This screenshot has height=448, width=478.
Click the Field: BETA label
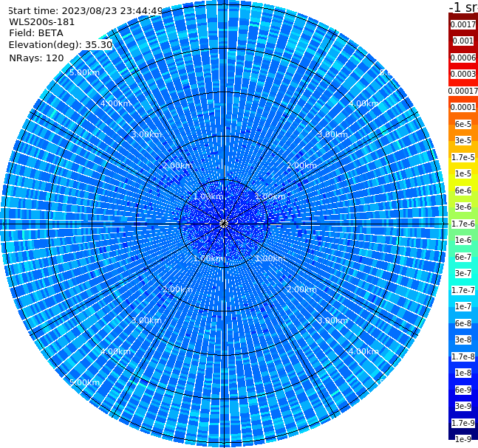(x=36, y=33)
